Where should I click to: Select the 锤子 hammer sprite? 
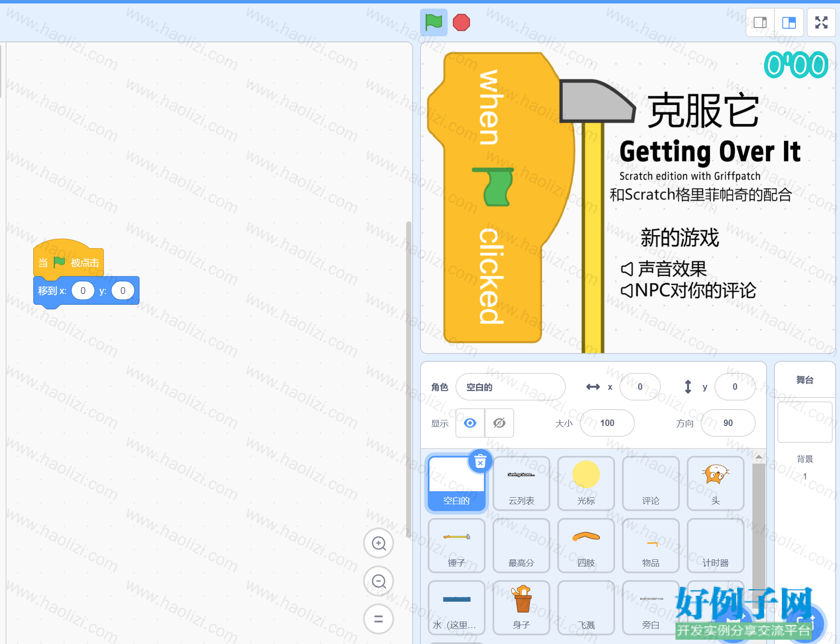(x=457, y=546)
